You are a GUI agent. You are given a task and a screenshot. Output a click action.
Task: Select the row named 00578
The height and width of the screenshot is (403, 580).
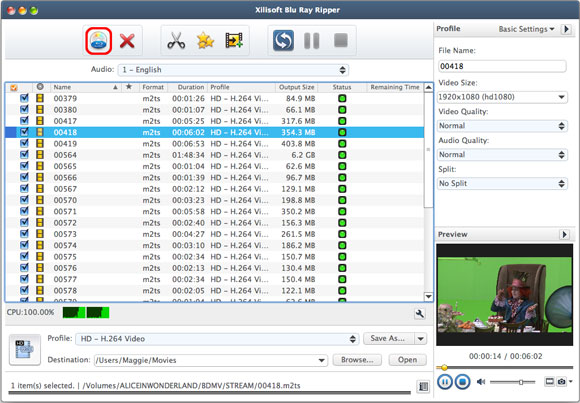pyautogui.click(x=215, y=291)
